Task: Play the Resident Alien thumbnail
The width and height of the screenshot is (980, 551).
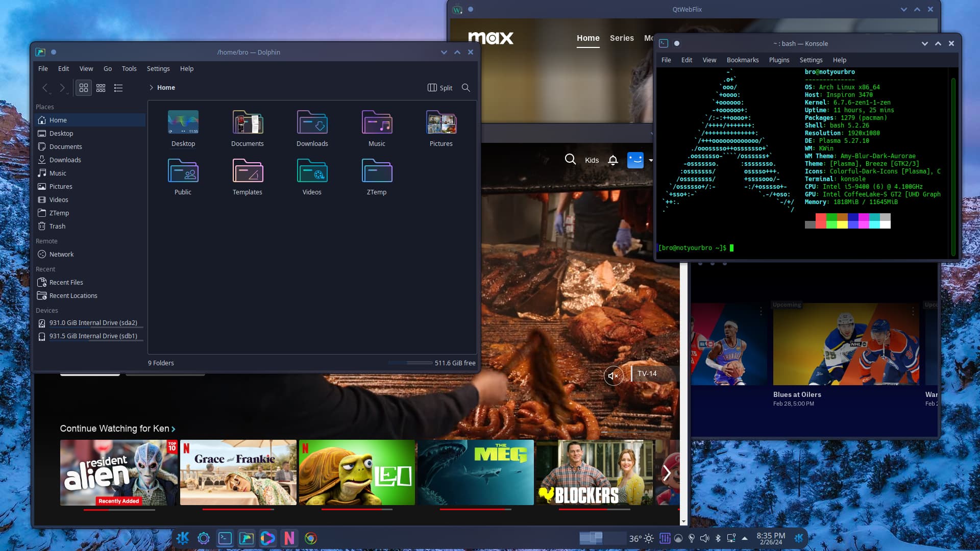Action: tap(118, 472)
